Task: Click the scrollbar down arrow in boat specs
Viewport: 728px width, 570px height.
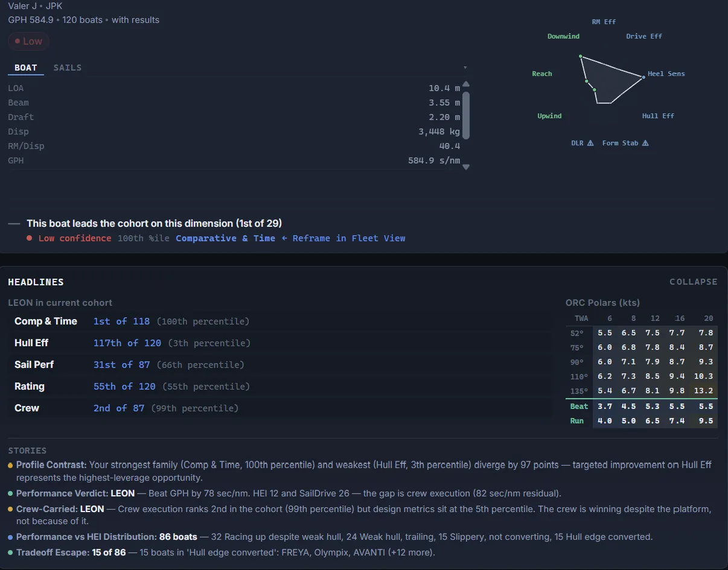Action: pyautogui.click(x=465, y=167)
